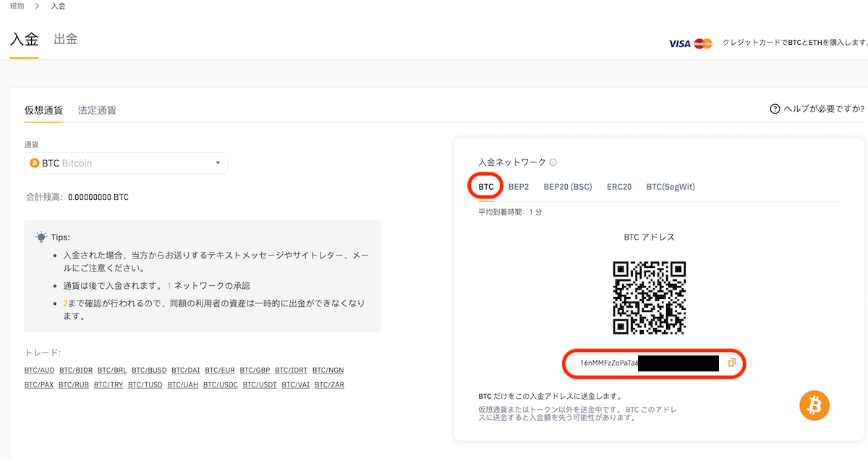Screen dimensions: 868x459
Task: Open the BTC/USDC trading pair
Action: pos(221,384)
